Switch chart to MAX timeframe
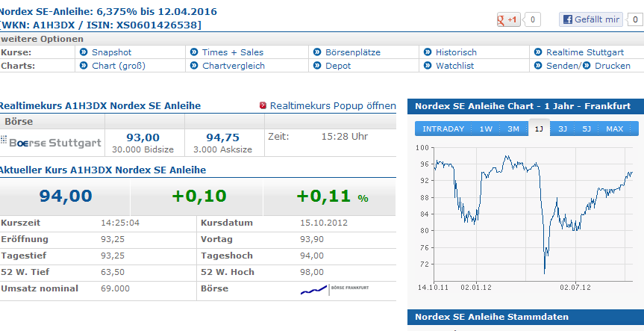 [615, 129]
